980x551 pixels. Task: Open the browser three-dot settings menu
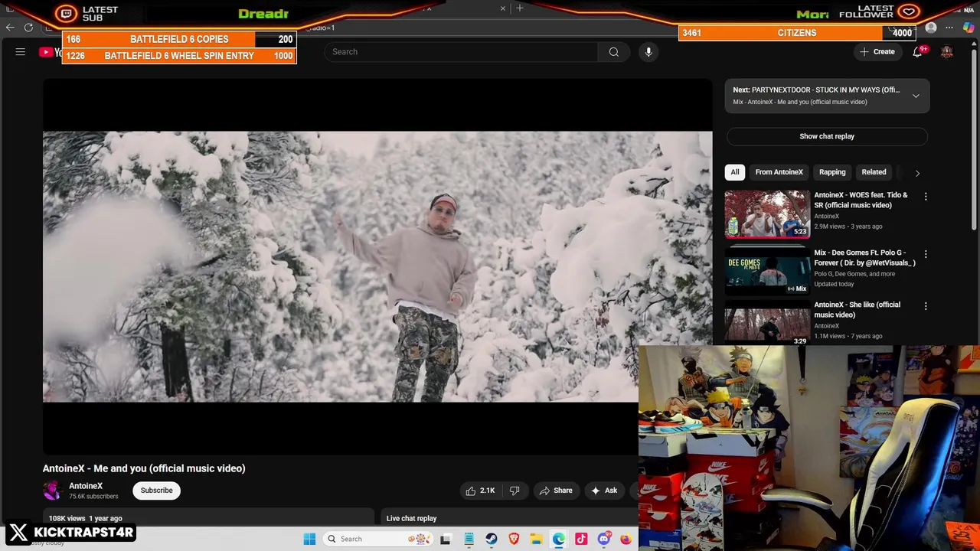point(949,28)
